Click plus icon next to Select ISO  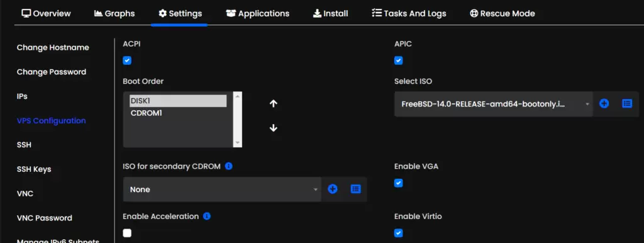click(x=604, y=104)
